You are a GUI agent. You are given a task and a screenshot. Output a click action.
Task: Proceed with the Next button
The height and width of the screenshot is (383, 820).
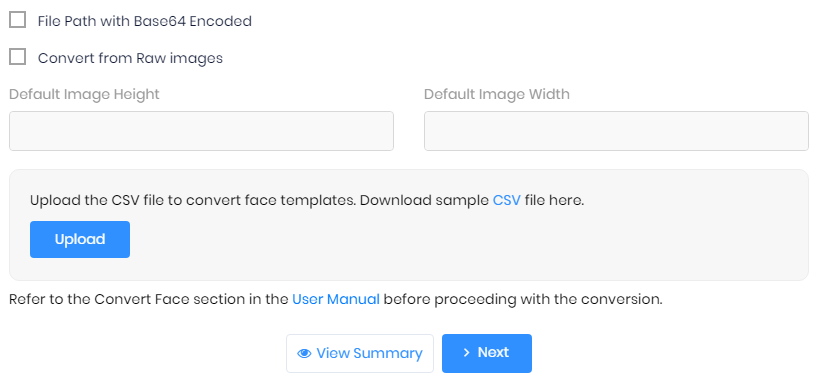click(487, 354)
